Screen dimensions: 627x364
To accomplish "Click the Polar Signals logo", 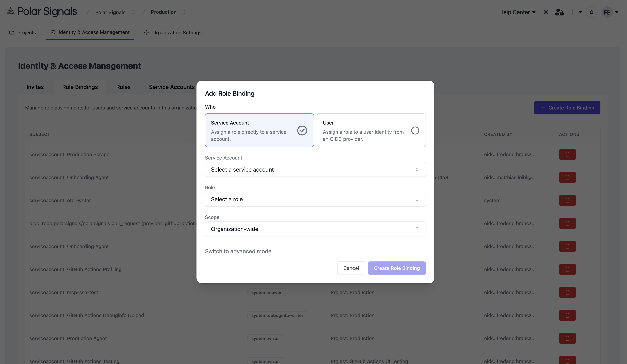I will [x=41, y=12].
